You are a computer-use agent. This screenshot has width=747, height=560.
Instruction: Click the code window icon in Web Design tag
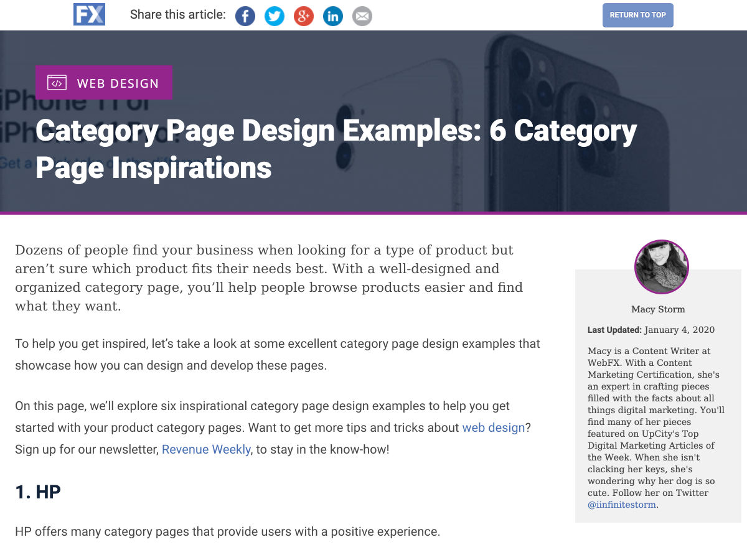(x=57, y=83)
